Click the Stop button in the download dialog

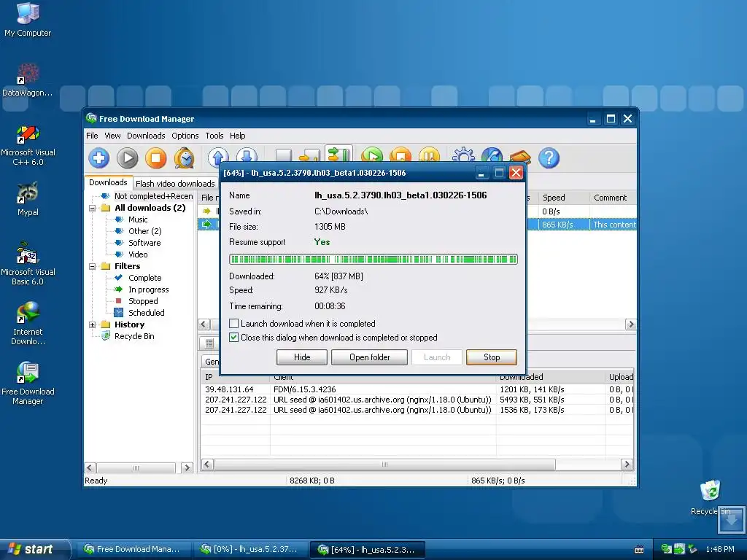pyautogui.click(x=492, y=357)
